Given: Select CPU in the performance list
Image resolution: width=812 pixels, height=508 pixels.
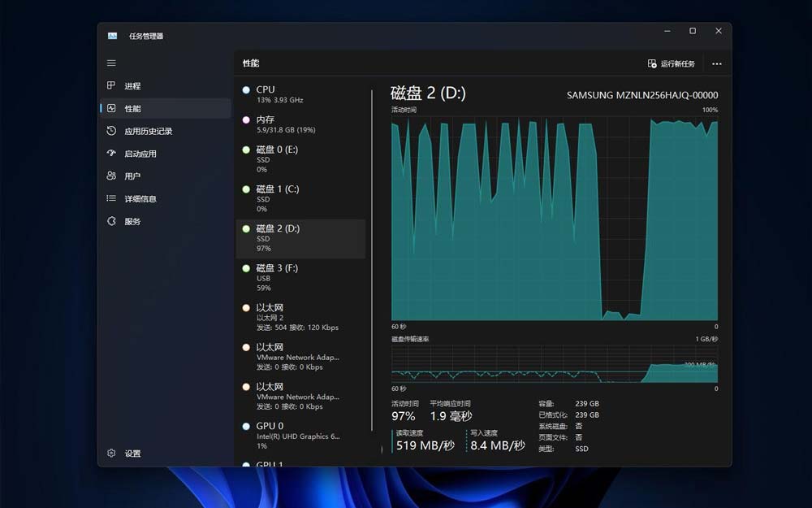Looking at the screenshot, I should 299,94.
